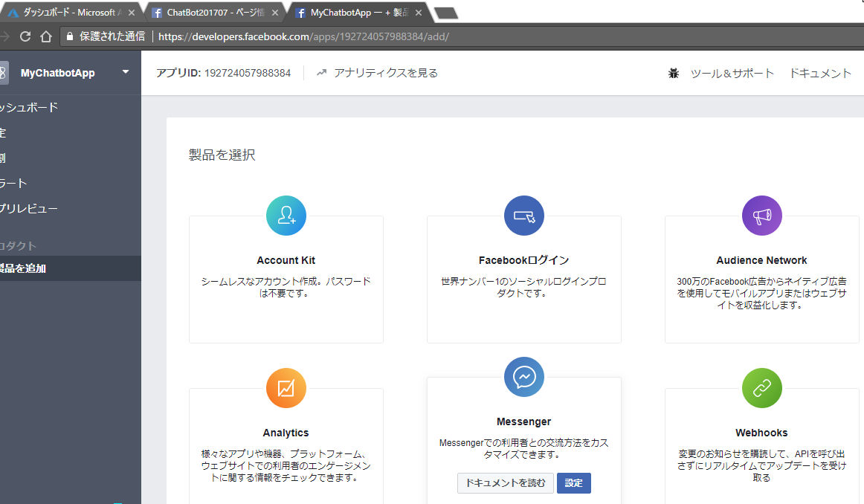The image size is (864, 504).
Task: Open ダッシュボード in the sidebar
Action: click(x=29, y=107)
